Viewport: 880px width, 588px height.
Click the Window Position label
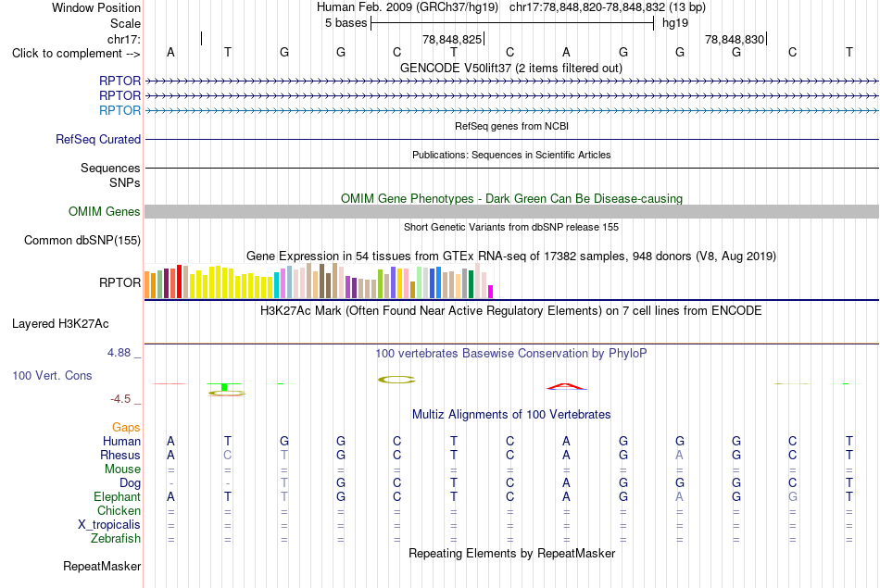pyautogui.click(x=96, y=7)
